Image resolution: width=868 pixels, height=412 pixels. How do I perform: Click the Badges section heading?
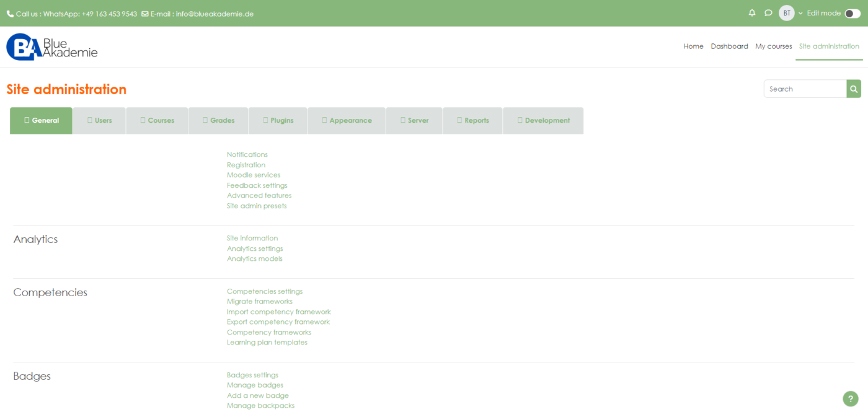[x=32, y=376]
